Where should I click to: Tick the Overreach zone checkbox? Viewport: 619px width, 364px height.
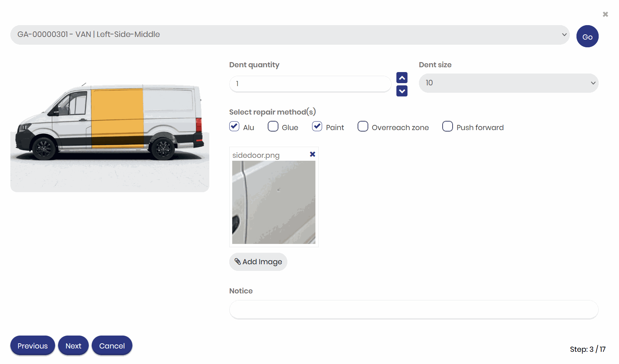(x=363, y=126)
